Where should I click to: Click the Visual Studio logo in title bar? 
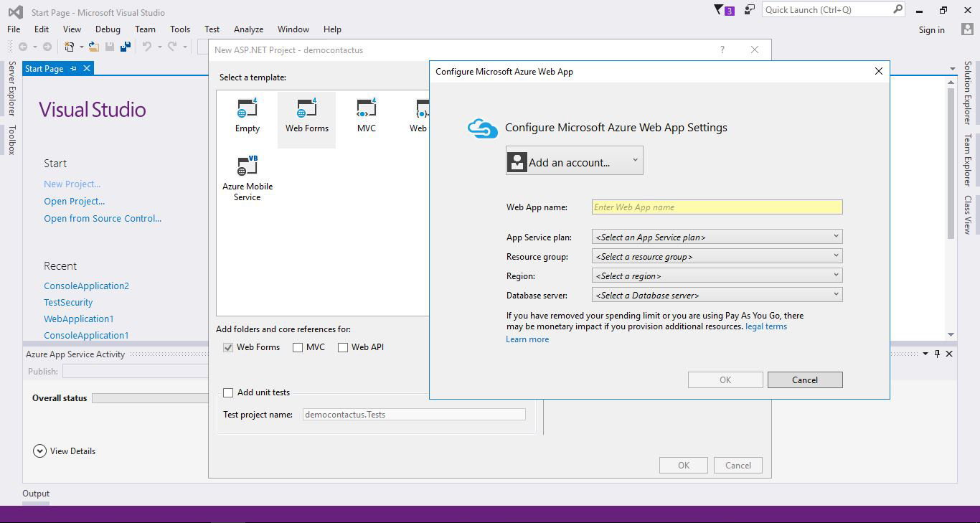(15, 12)
